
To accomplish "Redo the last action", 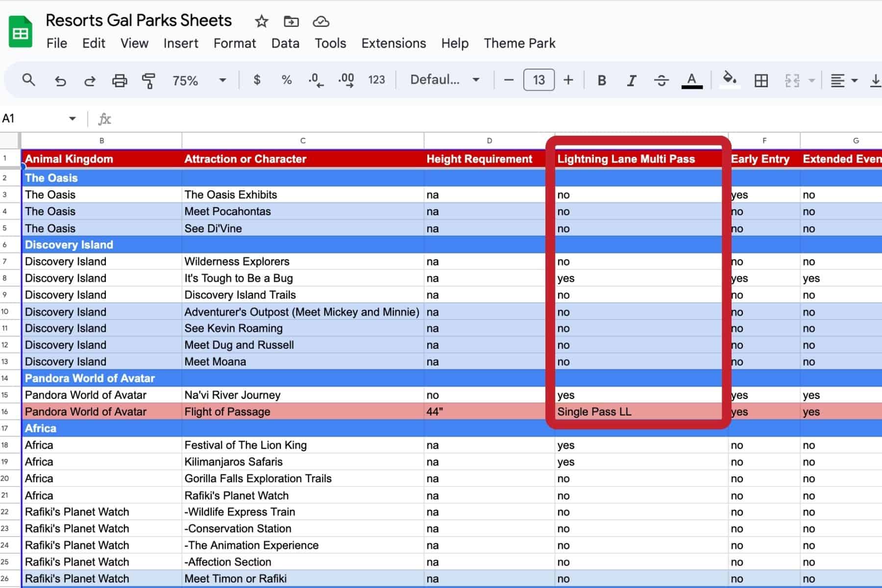I will 90,80.
